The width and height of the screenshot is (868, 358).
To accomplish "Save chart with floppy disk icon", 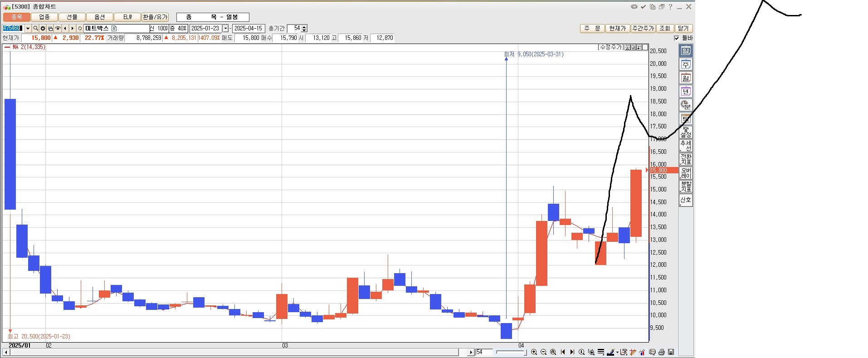I will point(671,352).
